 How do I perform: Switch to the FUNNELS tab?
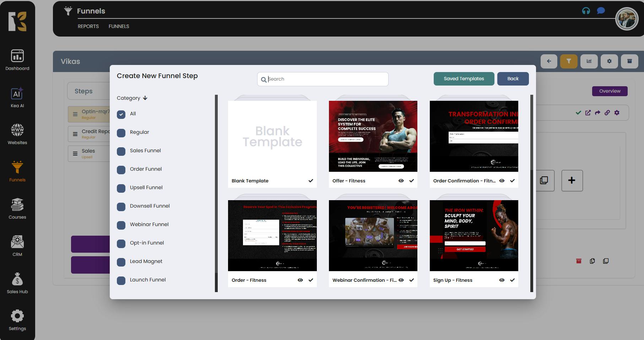(119, 26)
